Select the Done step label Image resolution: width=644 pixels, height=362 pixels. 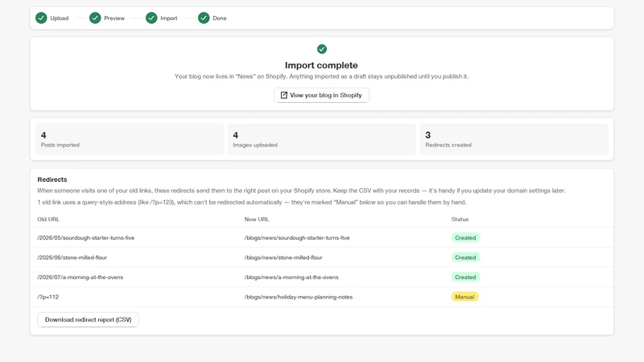pyautogui.click(x=219, y=18)
